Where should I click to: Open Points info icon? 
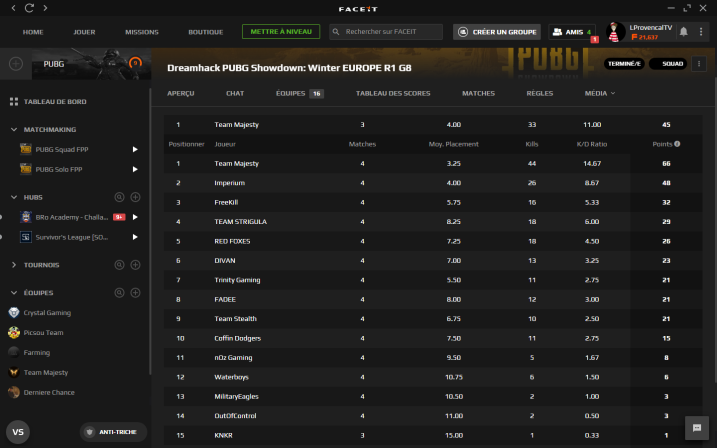tap(677, 144)
